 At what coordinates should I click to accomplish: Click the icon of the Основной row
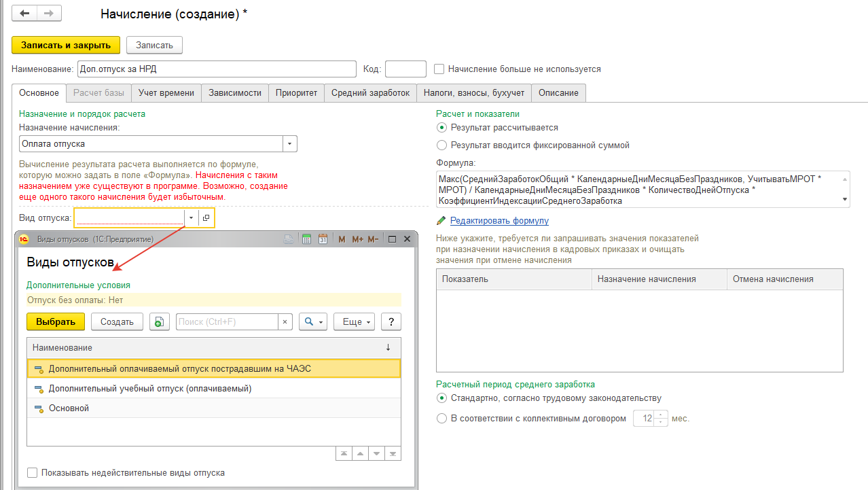tap(39, 408)
